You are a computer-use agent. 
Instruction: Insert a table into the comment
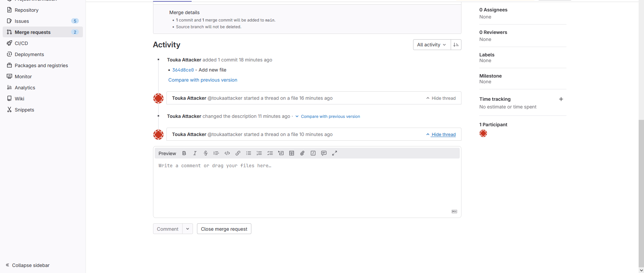tap(292, 153)
